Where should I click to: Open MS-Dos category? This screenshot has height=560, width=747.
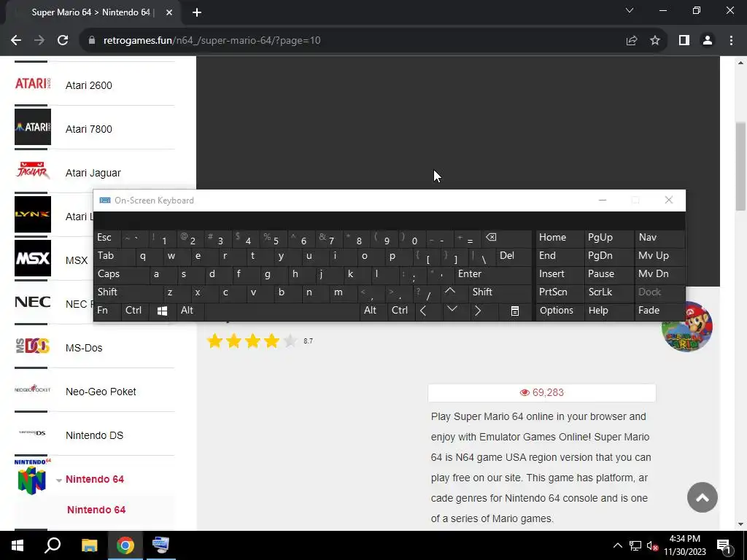pyautogui.click(x=84, y=348)
